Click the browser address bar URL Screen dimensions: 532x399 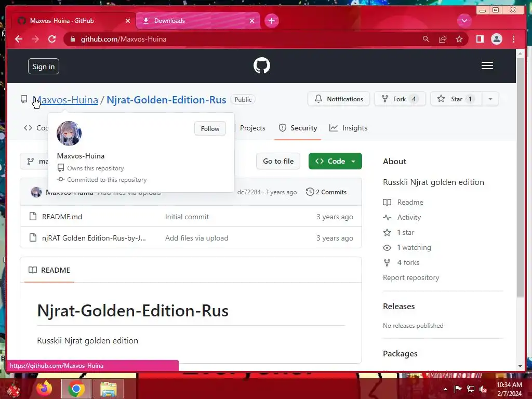pyautogui.click(x=124, y=39)
